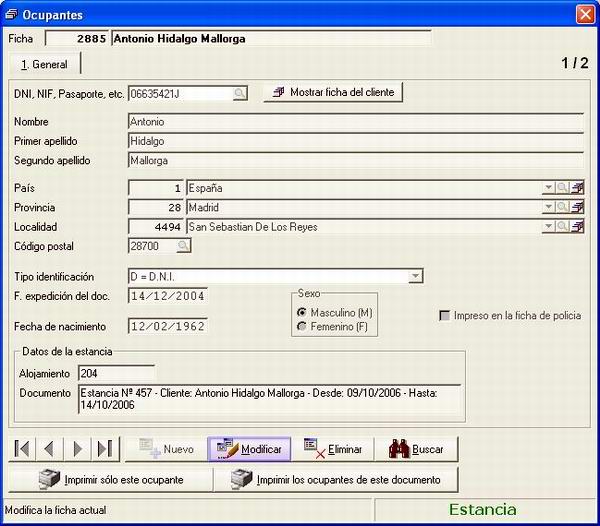Go to the next record
Viewport: 600px width, 526px height.
(x=77, y=448)
